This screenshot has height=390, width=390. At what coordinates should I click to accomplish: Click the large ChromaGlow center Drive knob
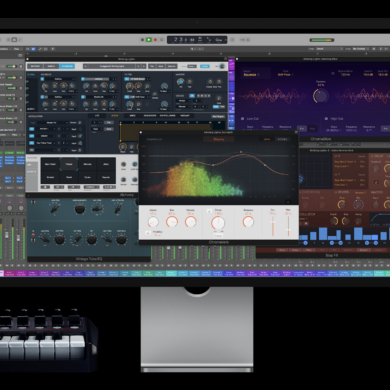click(x=321, y=96)
